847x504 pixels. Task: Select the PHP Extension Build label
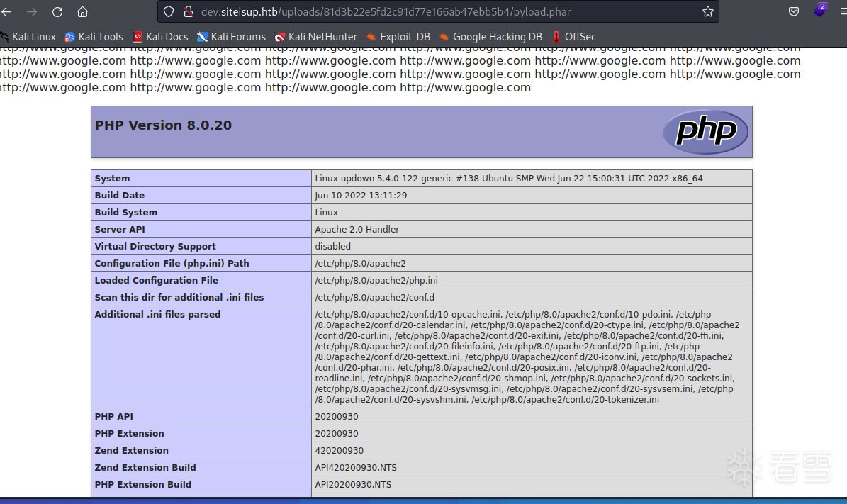[142, 485]
